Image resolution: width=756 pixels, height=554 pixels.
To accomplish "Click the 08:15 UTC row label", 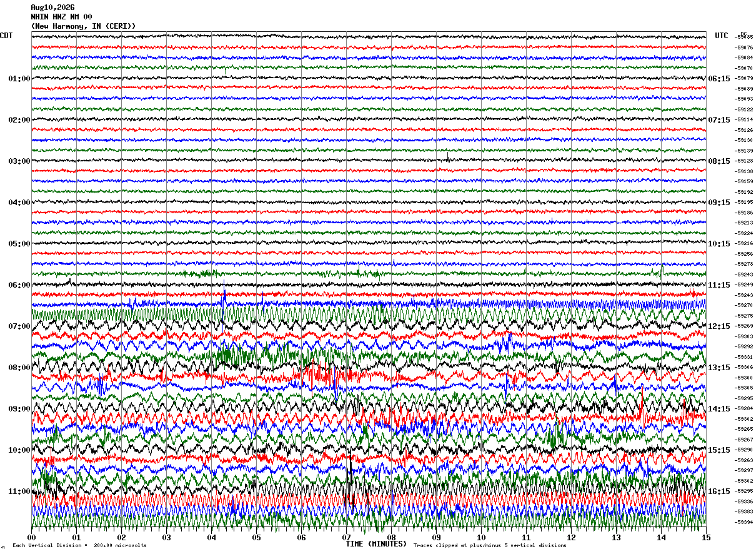I will pos(719,161).
